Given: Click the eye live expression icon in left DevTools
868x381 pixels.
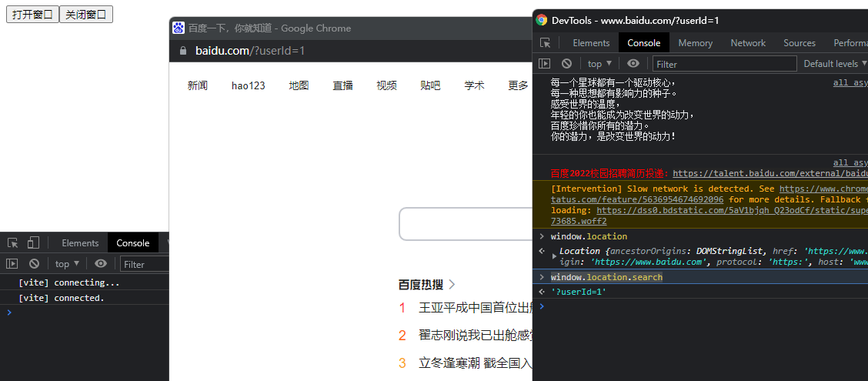Looking at the screenshot, I should click(x=101, y=264).
